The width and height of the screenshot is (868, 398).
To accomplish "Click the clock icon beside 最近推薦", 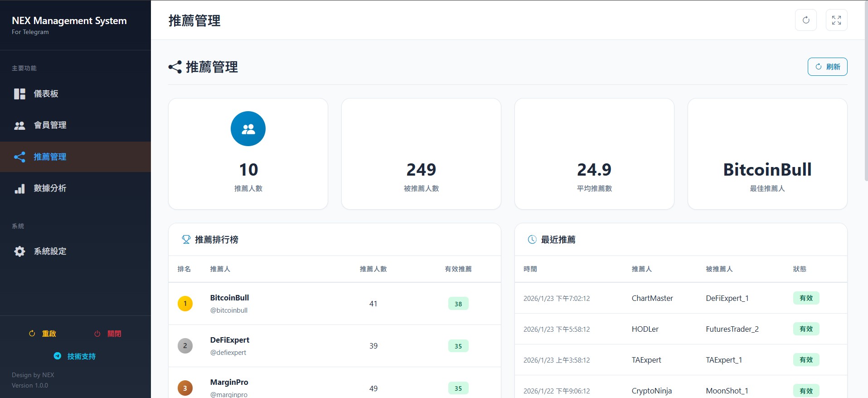I will (532, 239).
